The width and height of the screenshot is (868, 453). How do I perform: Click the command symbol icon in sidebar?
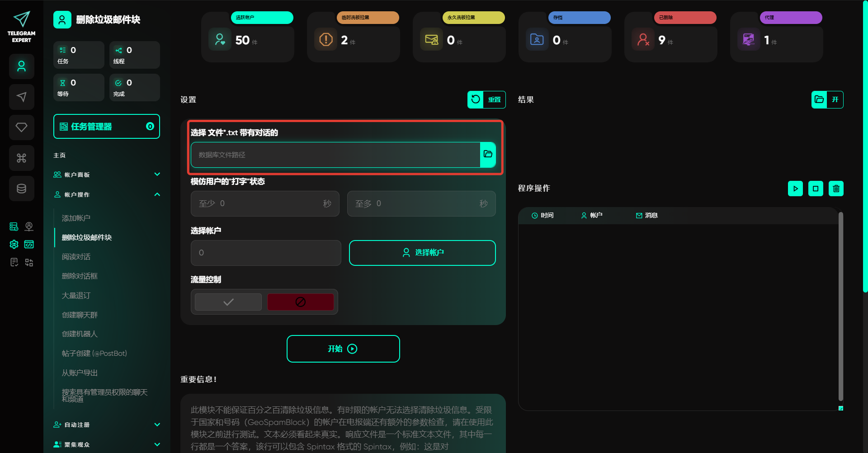tap(21, 158)
